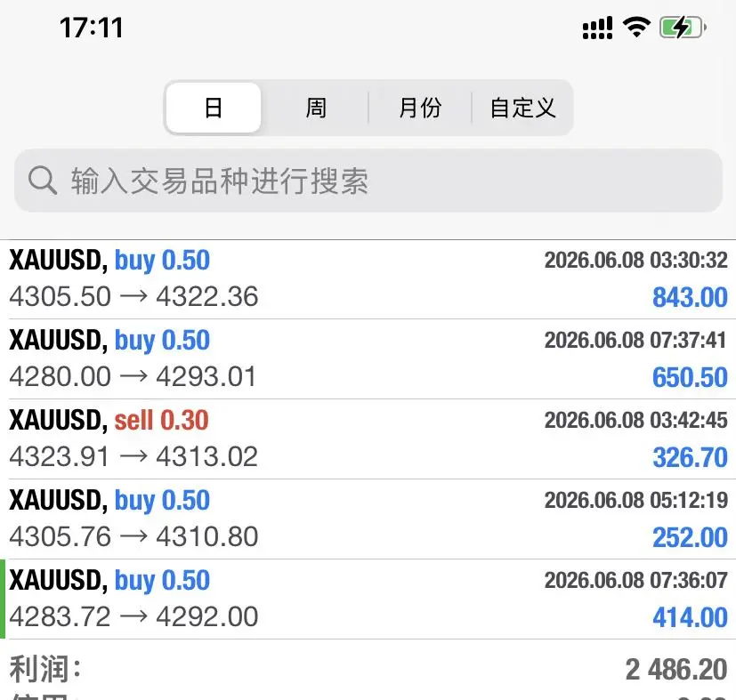Tap the total profit value 2 486.20
Screen dimensions: 736x700
click(676, 670)
